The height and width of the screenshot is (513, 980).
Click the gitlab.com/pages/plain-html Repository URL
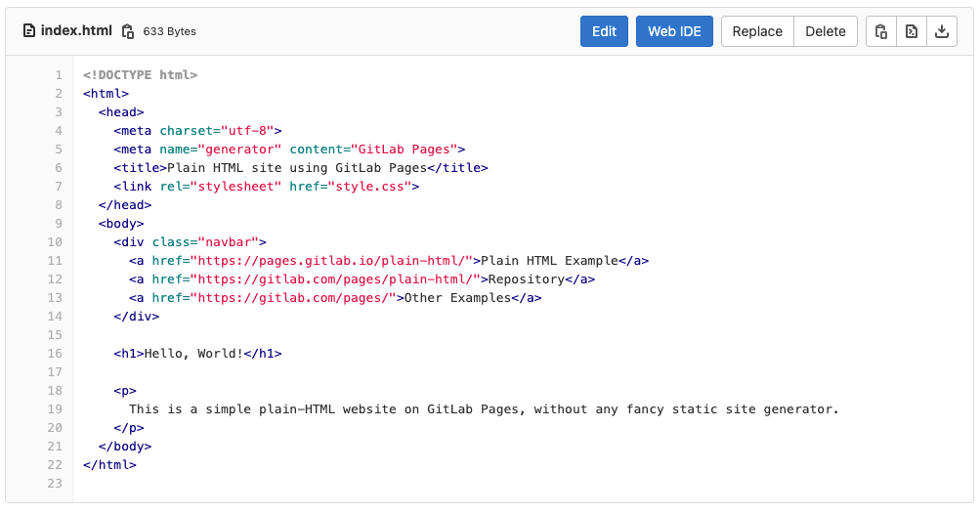(x=339, y=279)
